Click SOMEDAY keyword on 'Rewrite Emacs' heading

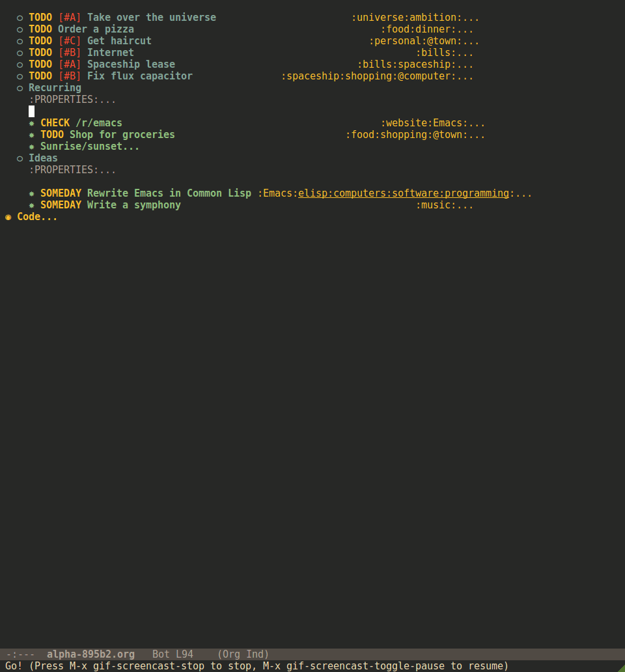(x=61, y=193)
